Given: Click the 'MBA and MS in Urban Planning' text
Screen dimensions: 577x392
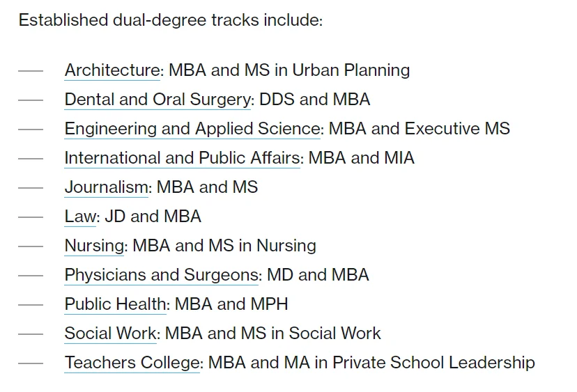Looking at the screenshot, I should tap(289, 70).
